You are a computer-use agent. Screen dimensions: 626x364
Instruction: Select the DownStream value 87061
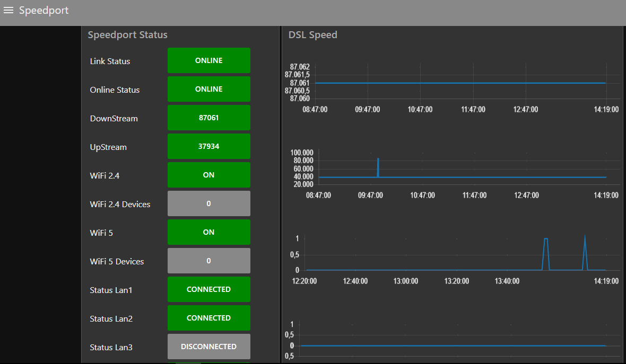tap(209, 118)
